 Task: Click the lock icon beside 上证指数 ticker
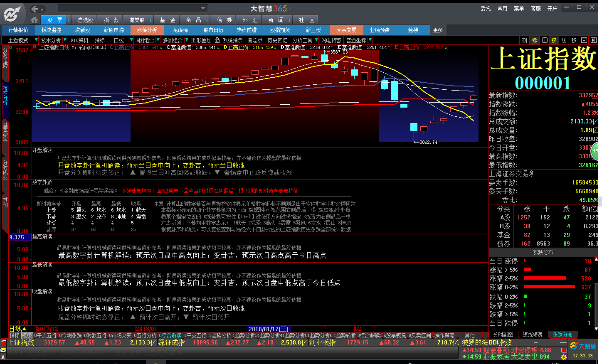pyautogui.click(x=3, y=343)
